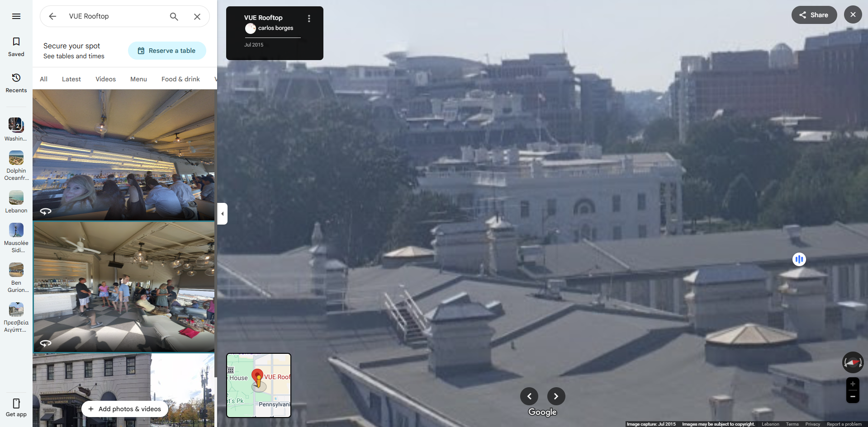868x427 pixels.
Task: Select the Videos tab
Action: coord(105,79)
